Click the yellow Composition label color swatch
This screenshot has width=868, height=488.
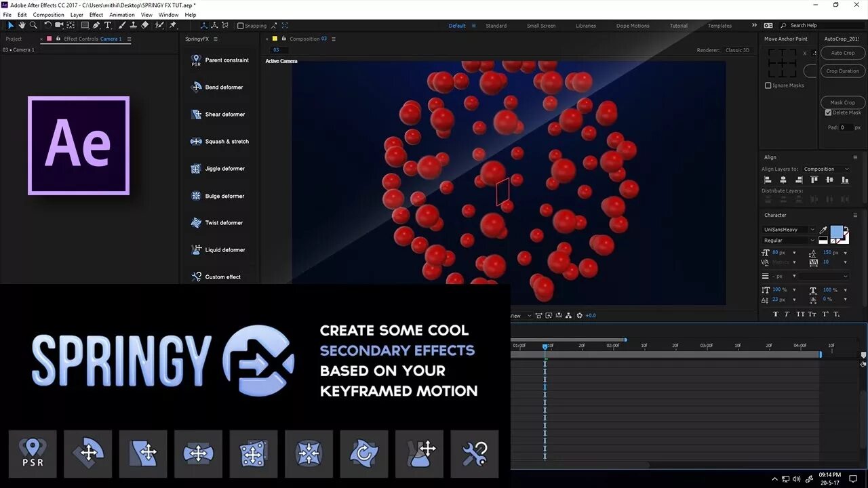tap(275, 39)
